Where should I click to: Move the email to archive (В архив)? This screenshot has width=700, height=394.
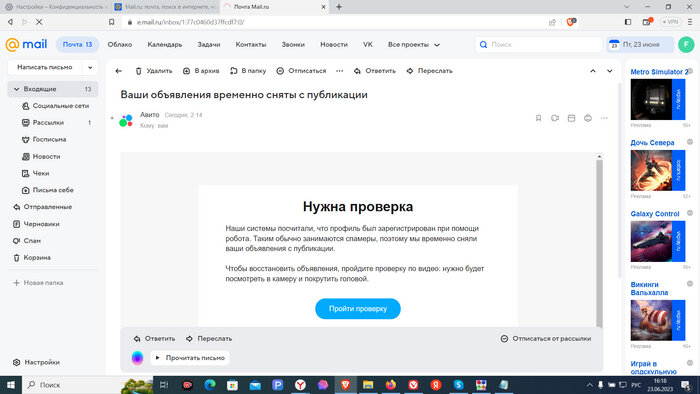(201, 71)
